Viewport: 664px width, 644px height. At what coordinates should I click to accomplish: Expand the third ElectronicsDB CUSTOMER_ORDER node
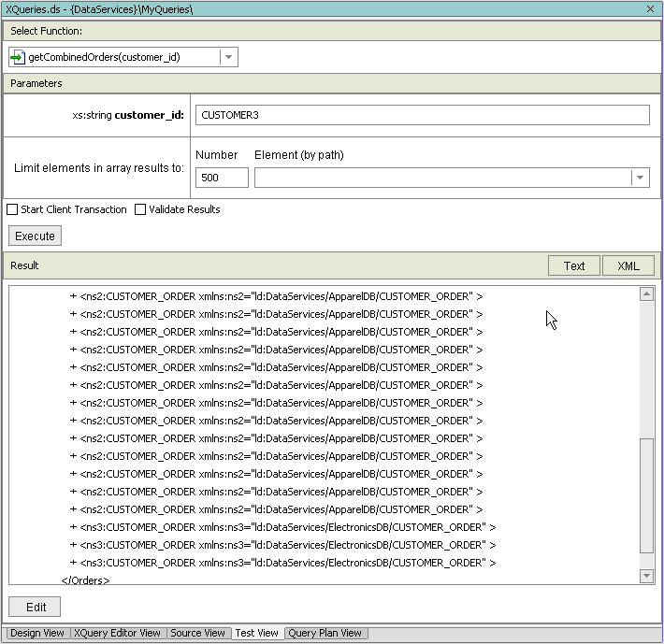pyautogui.click(x=73, y=563)
